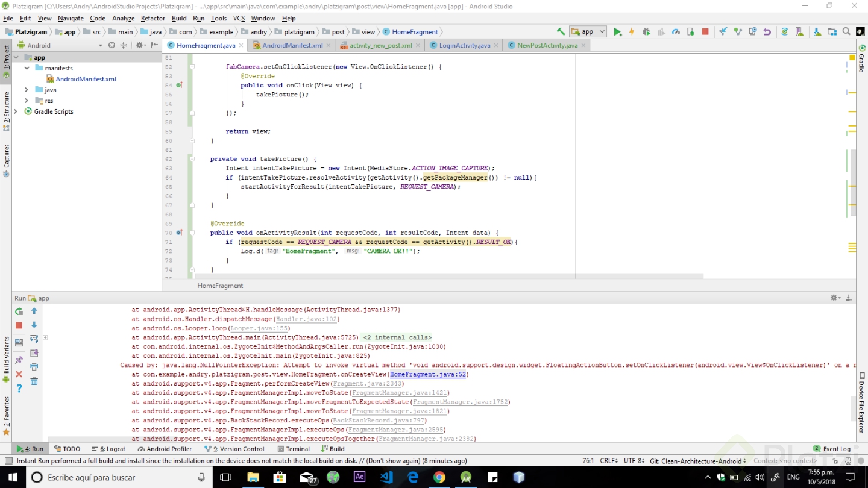The width and height of the screenshot is (868, 488).
Task: Stop the app from the top toolbar
Action: click(705, 32)
